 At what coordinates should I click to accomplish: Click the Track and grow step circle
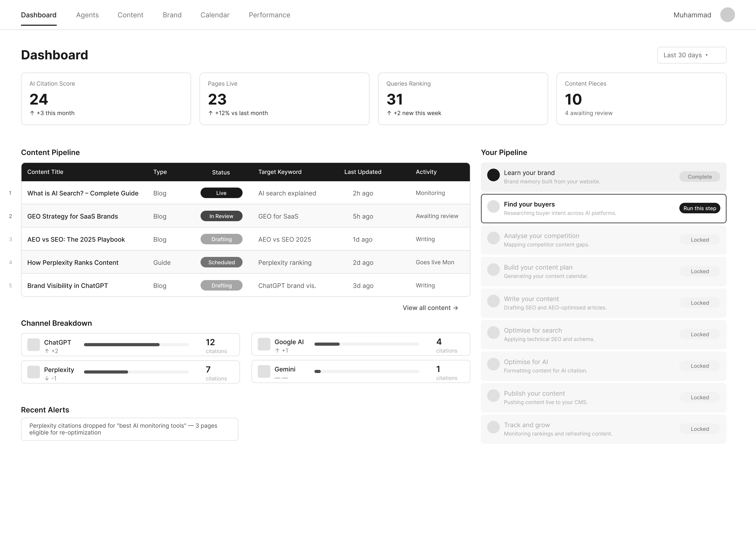(493, 427)
